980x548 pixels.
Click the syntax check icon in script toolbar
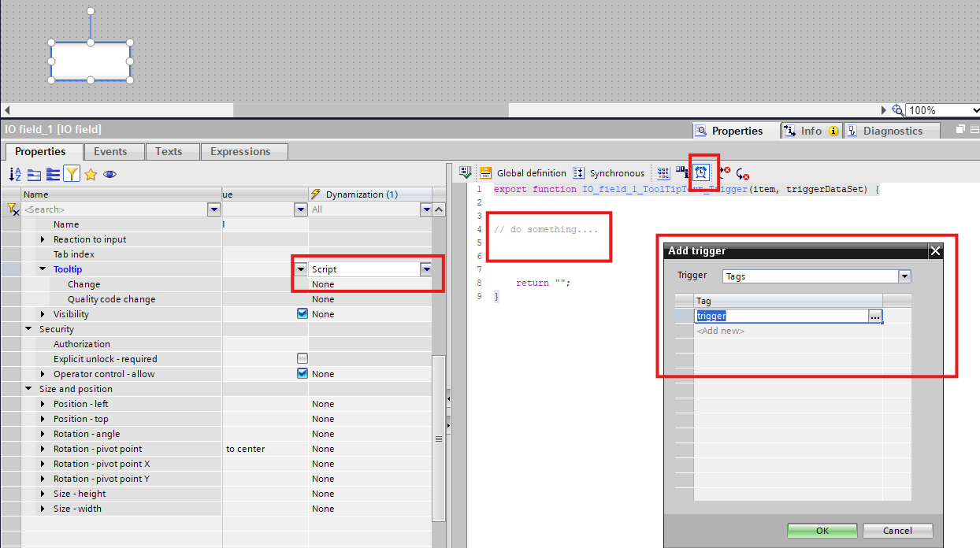coord(466,172)
